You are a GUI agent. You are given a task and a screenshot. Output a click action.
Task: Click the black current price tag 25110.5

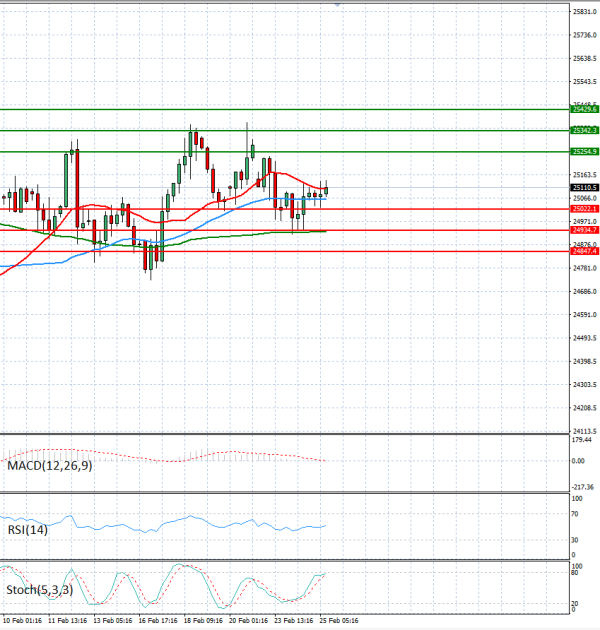click(x=584, y=187)
